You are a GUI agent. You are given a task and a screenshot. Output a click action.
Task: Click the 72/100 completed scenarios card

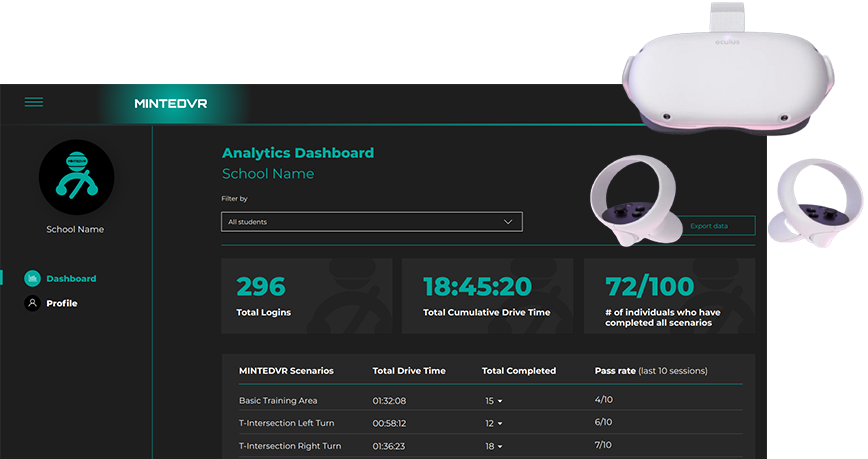click(669, 296)
